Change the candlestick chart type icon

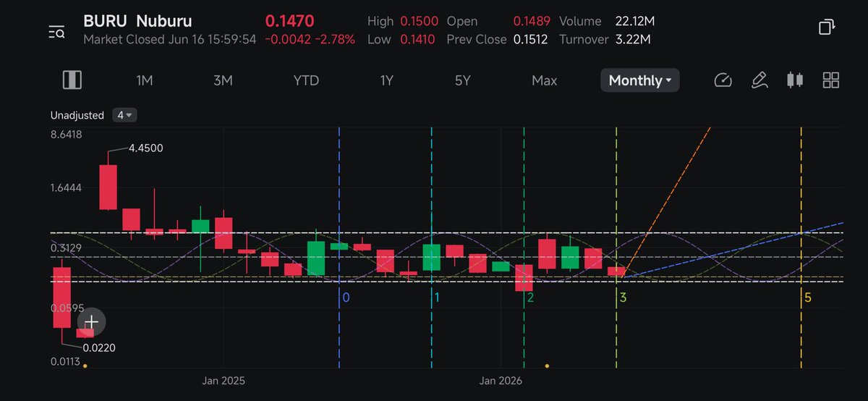click(795, 80)
